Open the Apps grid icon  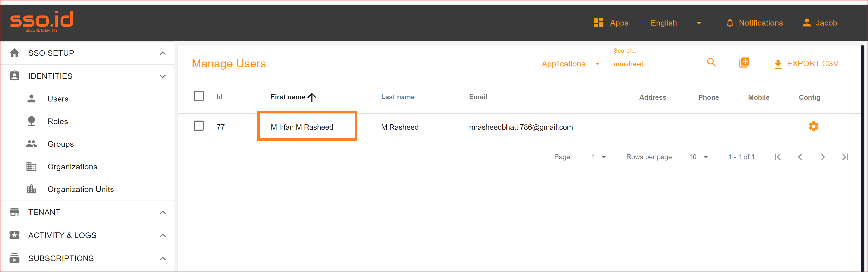(x=598, y=23)
